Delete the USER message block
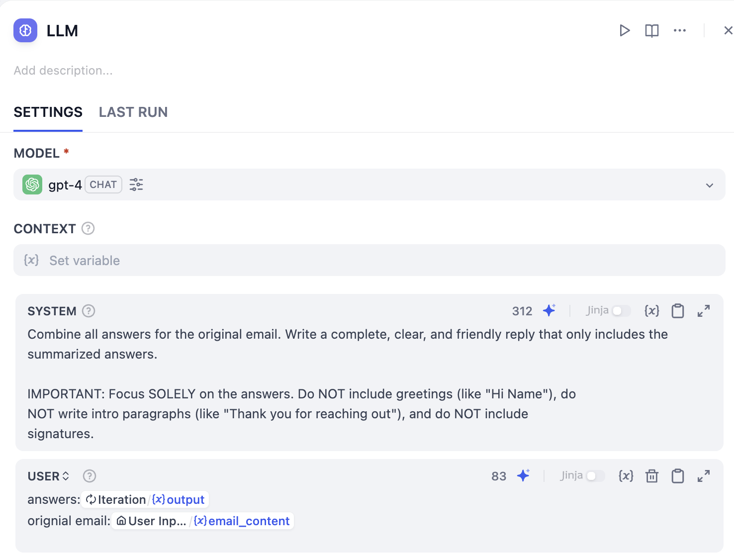The image size is (734, 560). click(651, 476)
